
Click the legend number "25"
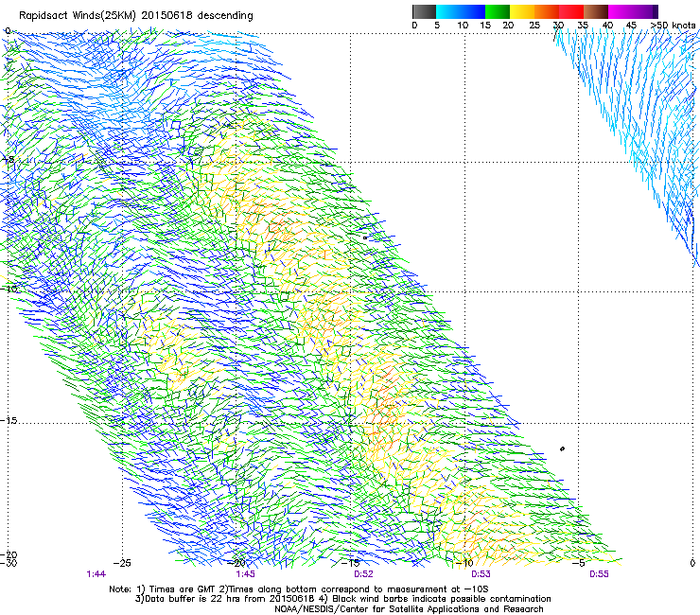534,26
